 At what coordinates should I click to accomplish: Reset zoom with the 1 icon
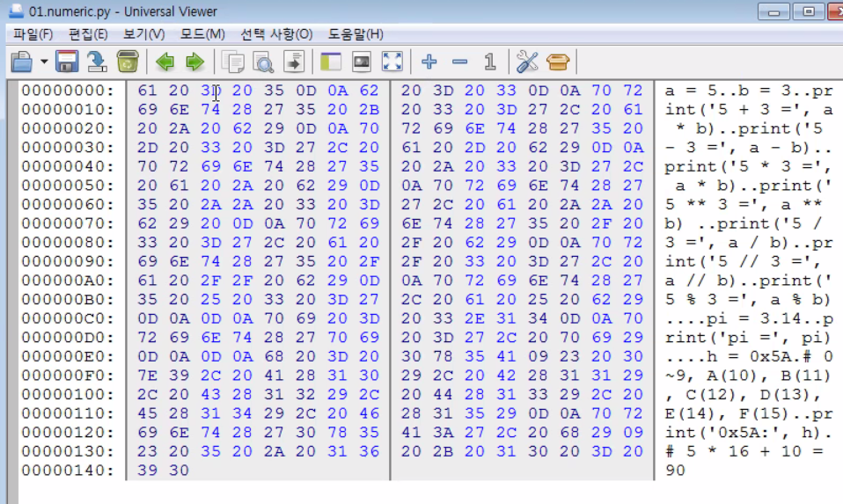tap(490, 62)
